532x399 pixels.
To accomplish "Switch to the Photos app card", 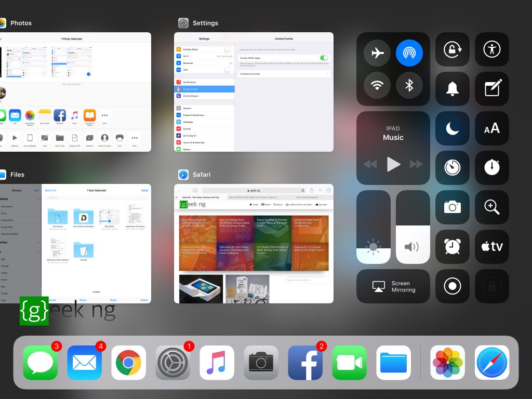I will [75, 92].
